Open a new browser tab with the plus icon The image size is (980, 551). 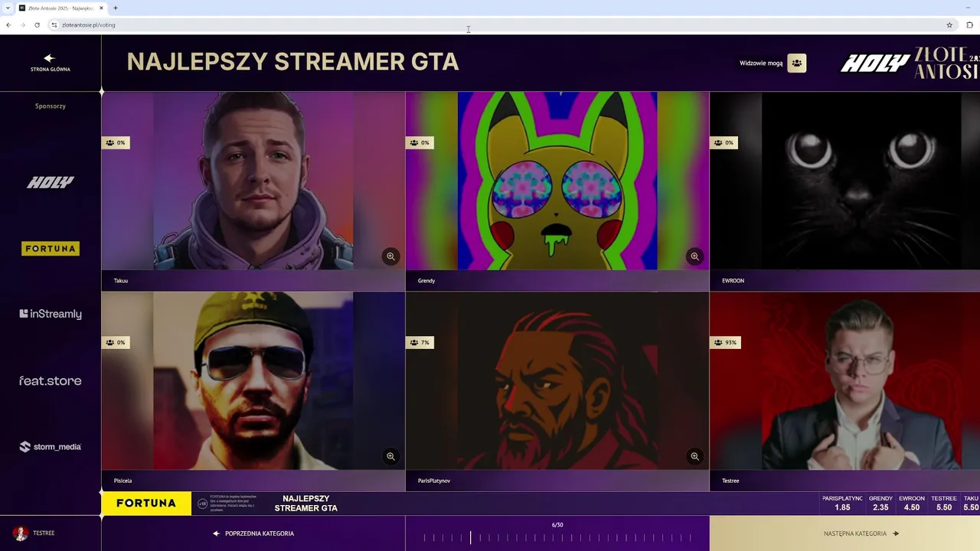pos(116,8)
